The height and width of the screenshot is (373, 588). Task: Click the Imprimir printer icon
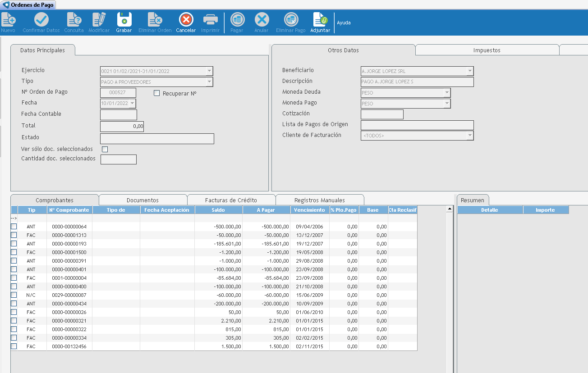[210, 20]
